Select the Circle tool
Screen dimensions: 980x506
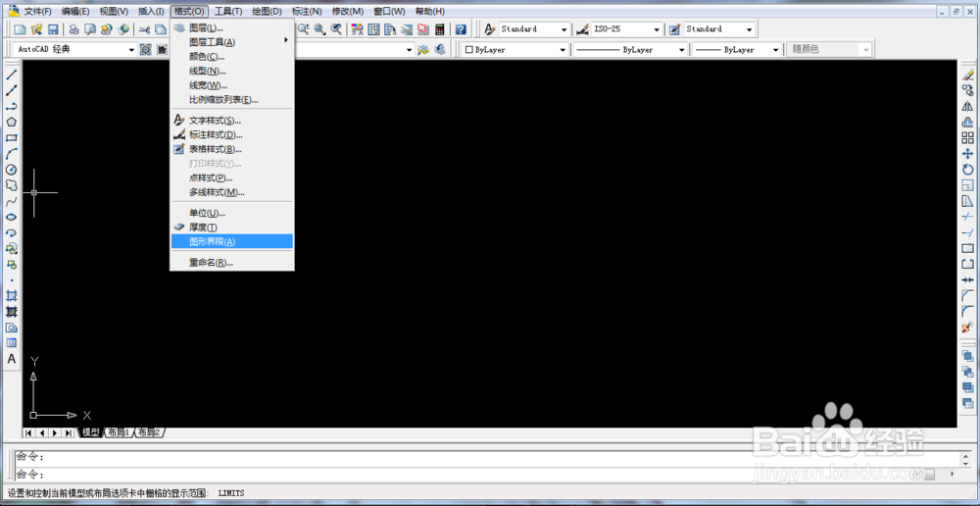(x=11, y=170)
